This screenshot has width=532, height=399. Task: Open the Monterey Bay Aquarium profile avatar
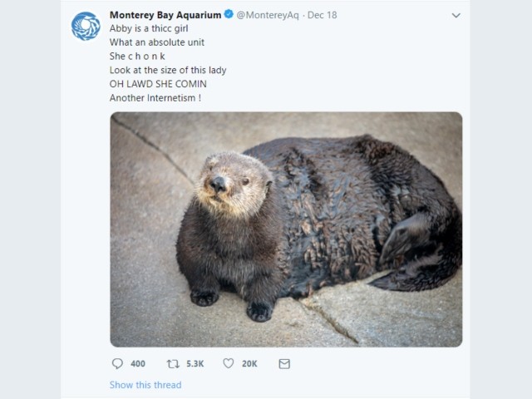[86, 26]
